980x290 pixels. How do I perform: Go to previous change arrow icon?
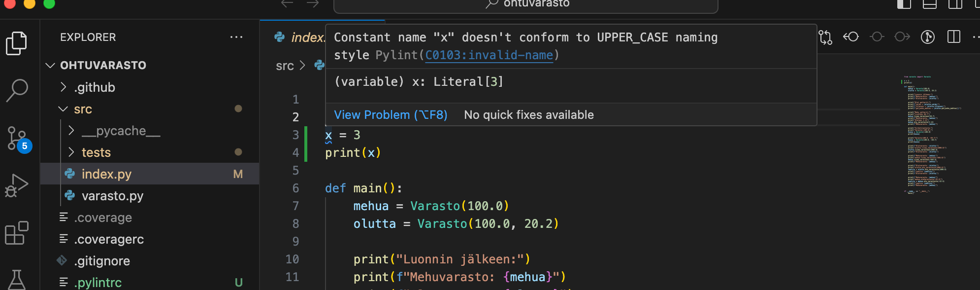[x=851, y=37]
